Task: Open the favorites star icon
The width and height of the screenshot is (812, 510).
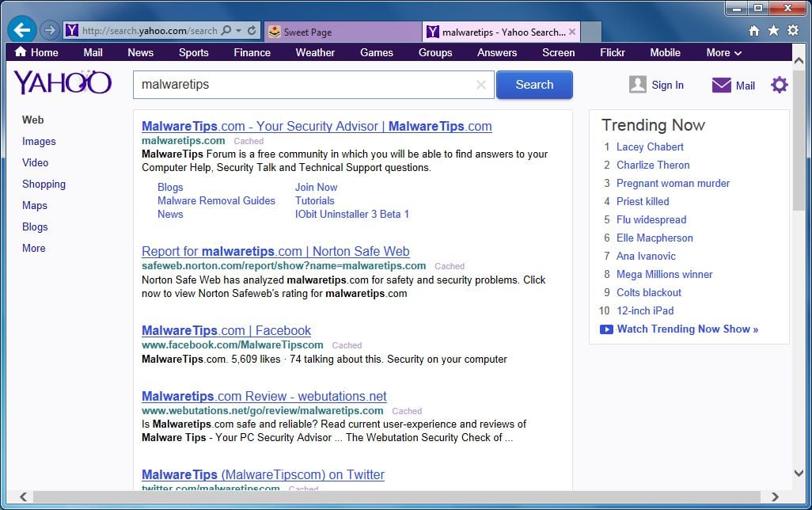Action: coord(773,31)
